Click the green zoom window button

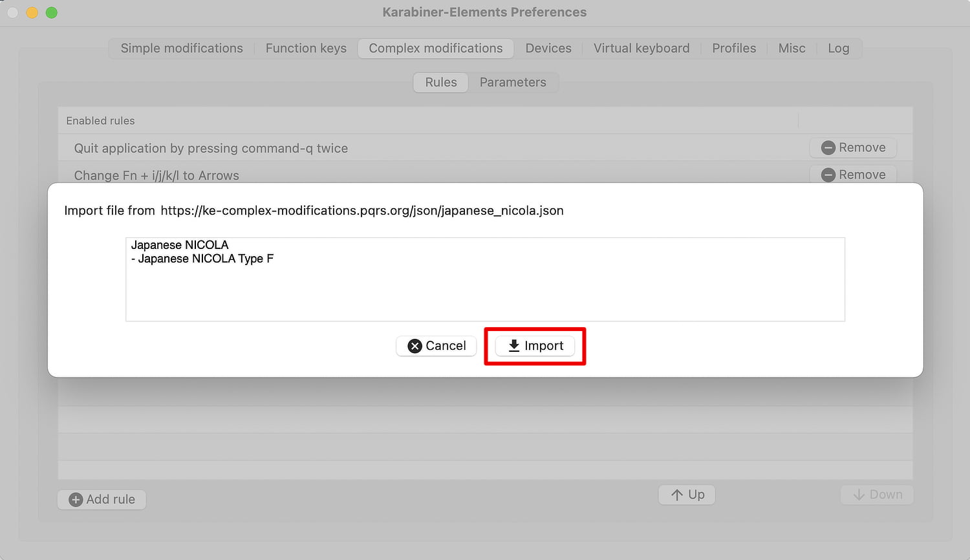click(x=52, y=12)
